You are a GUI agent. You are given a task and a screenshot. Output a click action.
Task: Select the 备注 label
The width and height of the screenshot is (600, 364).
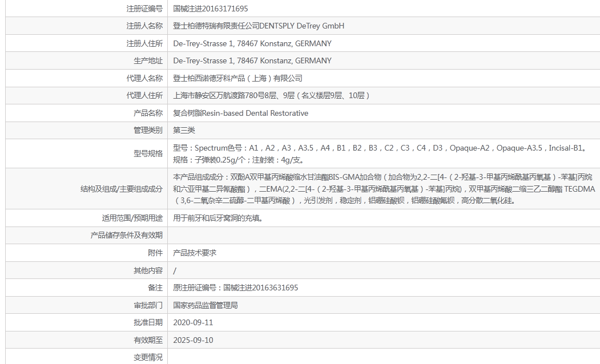tap(155, 288)
